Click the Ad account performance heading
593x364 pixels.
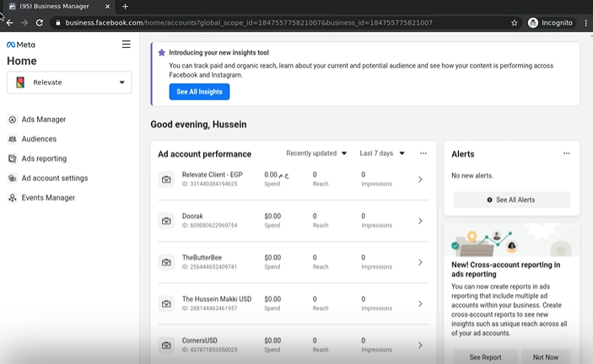coord(205,154)
